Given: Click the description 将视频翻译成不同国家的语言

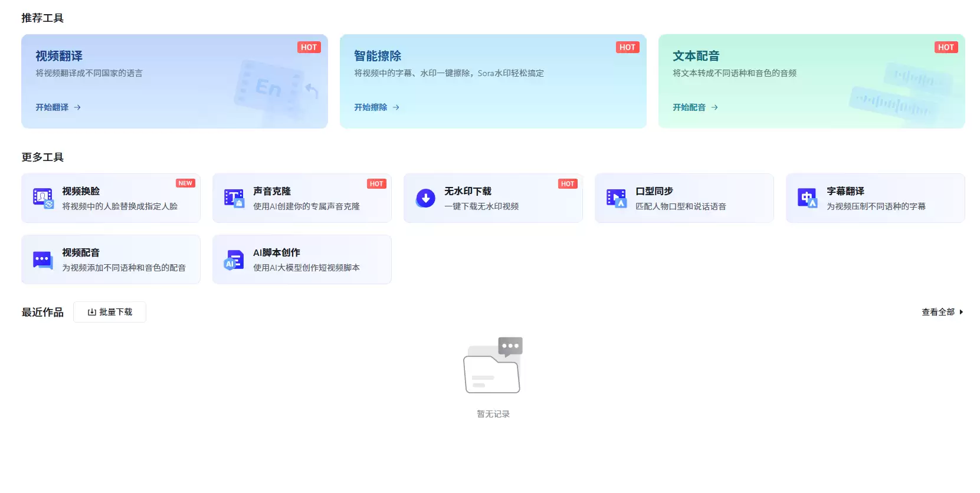Looking at the screenshot, I should coord(89,73).
